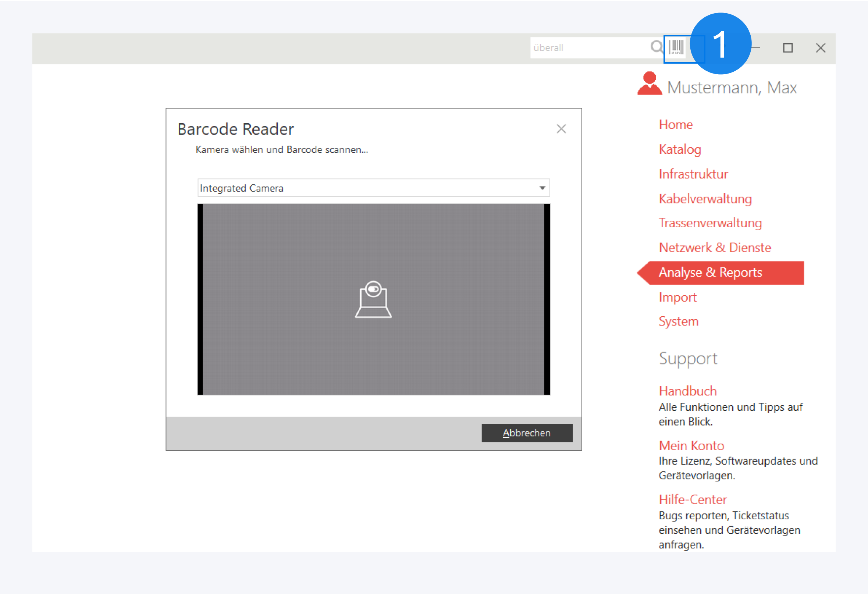Select Netzwerk & Dienste menu entry
The width and height of the screenshot is (868, 594).
click(715, 248)
